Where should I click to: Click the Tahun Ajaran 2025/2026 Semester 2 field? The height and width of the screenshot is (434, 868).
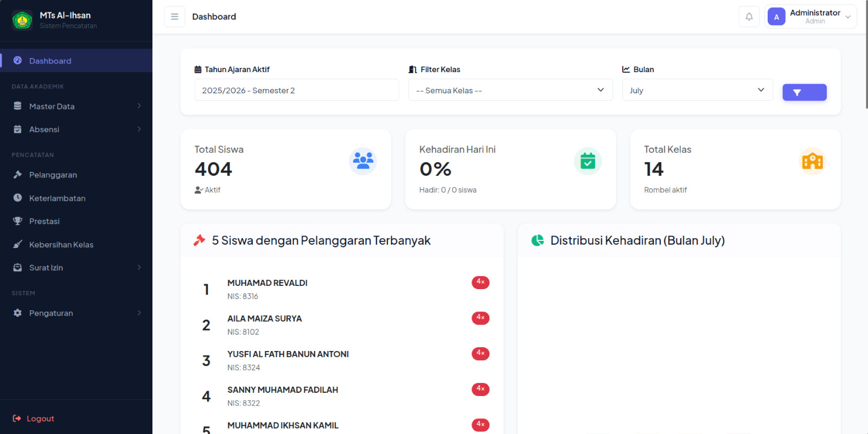(297, 90)
